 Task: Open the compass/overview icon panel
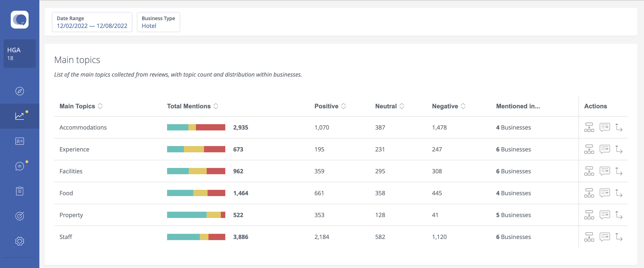[19, 91]
